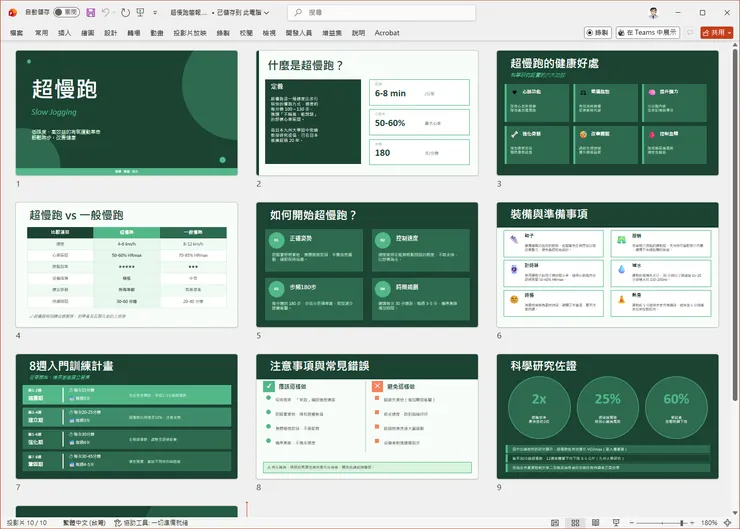The height and width of the screenshot is (529, 740).
Task: Select slide 2 thumbnail 什麼是超慢跑
Action: click(367, 113)
